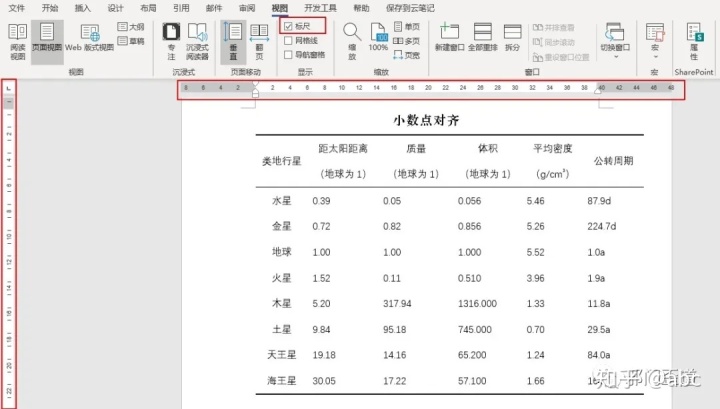
Task: Open the Review tab (审阅)
Action: [247, 8]
